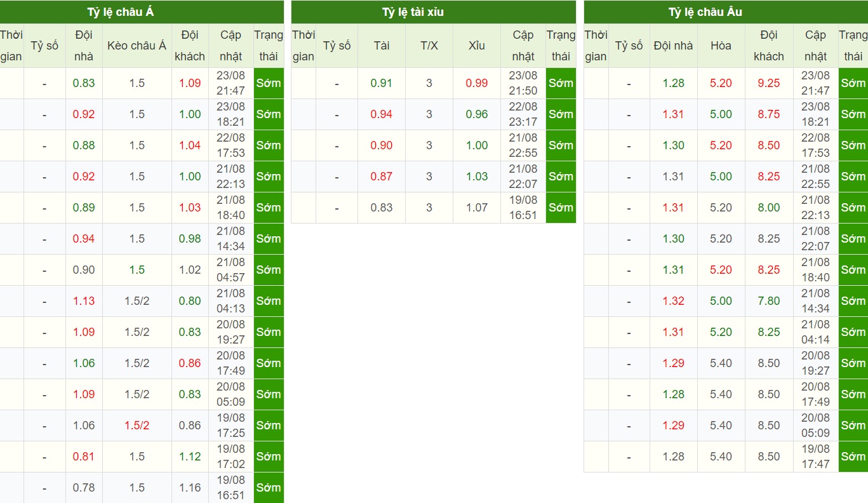Click the 'Tỷ lệ châu Á' table title
This screenshot has width=868, height=503.
121,12
